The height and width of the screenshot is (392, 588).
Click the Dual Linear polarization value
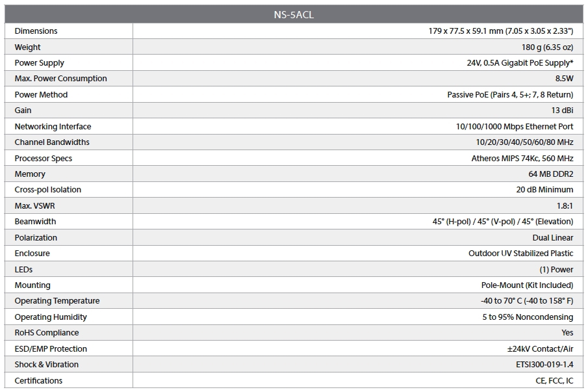[553, 238]
